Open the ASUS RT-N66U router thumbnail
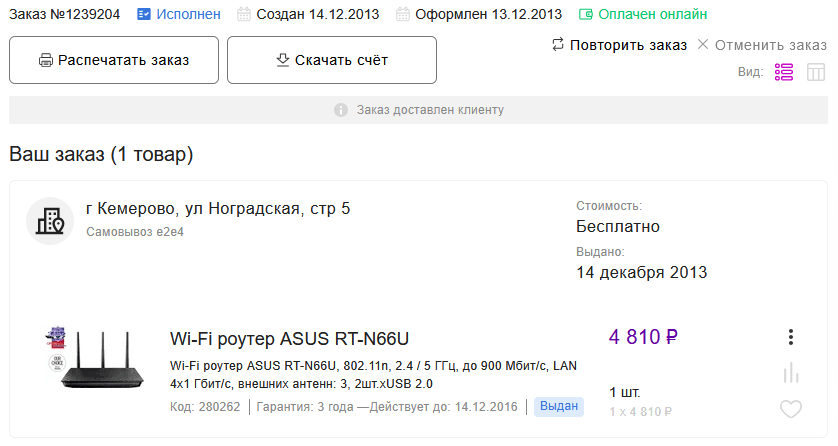This screenshot has width=838, height=446. pos(95,357)
